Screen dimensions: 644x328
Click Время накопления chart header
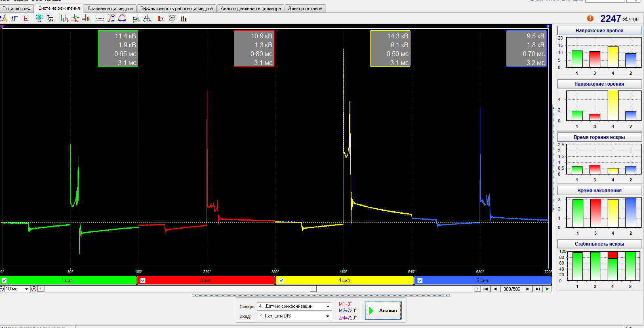coord(599,190)
